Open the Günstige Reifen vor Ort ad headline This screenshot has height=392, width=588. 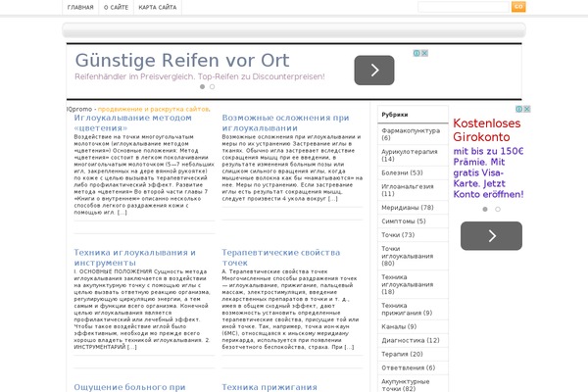click(x=182, y=61)
